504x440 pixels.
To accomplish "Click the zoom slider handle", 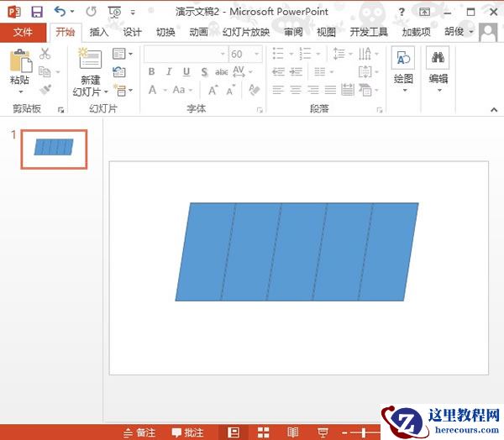I will (364, 432).
